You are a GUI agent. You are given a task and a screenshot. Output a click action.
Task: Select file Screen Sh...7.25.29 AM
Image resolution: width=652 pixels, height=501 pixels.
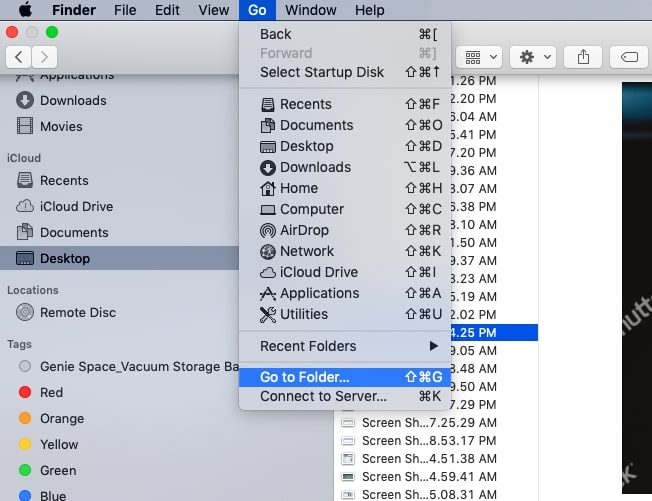tap(436, 422)
